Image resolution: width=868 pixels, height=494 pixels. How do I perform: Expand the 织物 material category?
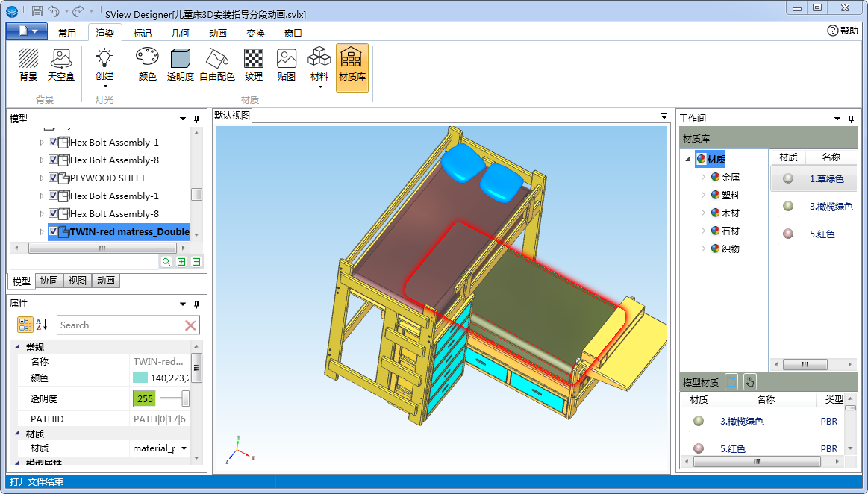(x=703, y=248)
